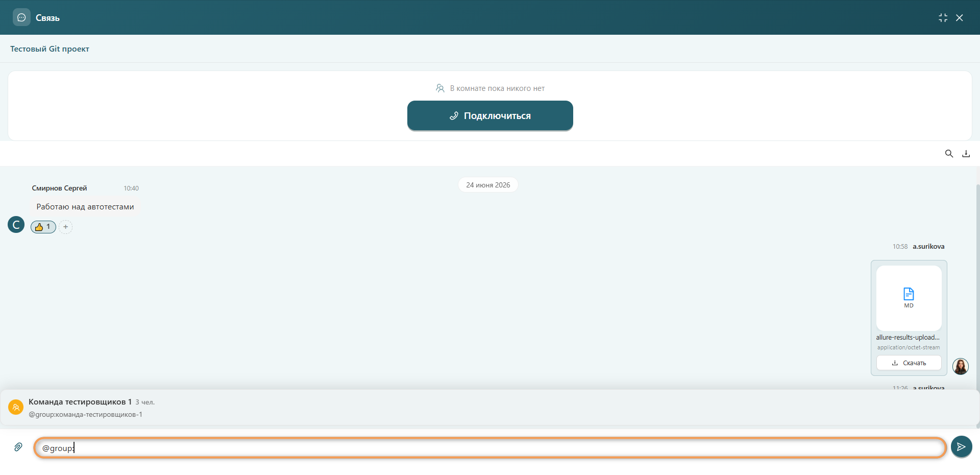Click the Тестовый Git проект title

pos(50,49)
